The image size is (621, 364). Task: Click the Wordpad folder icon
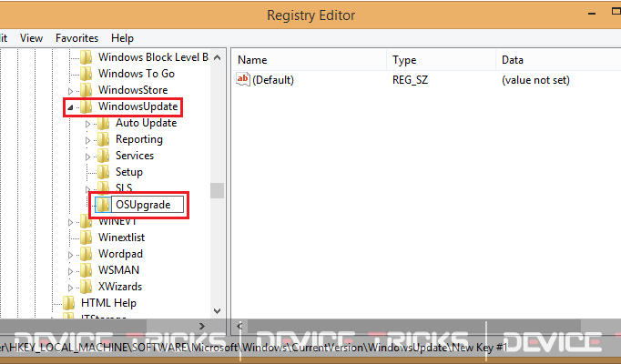coord(86,254)
